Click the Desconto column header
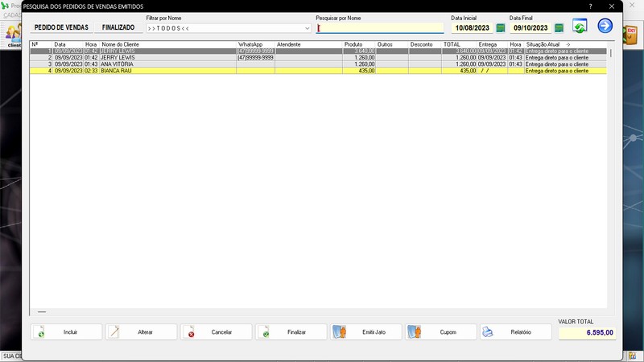This screenshot has width=644, height=362. [425, 44]
